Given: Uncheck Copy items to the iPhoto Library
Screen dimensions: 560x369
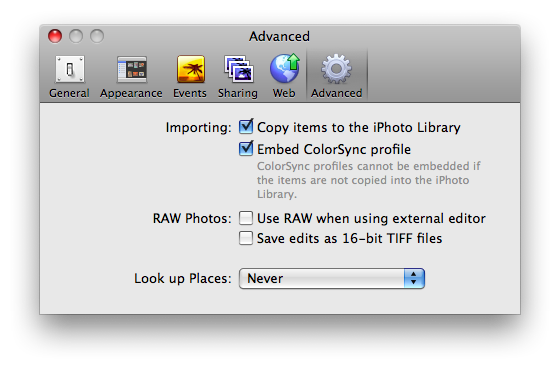Looking at the screenshot, I should click(246, 126).
